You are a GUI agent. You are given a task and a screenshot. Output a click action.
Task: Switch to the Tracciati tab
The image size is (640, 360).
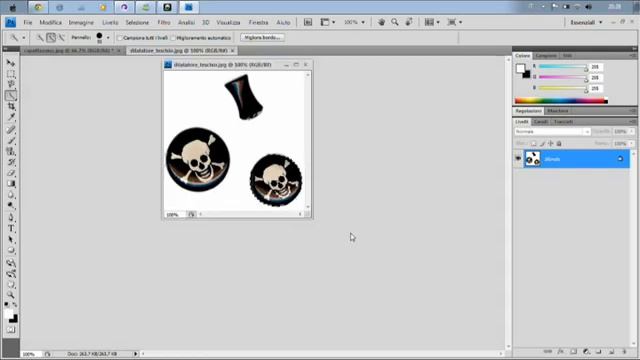pos(563,122)
